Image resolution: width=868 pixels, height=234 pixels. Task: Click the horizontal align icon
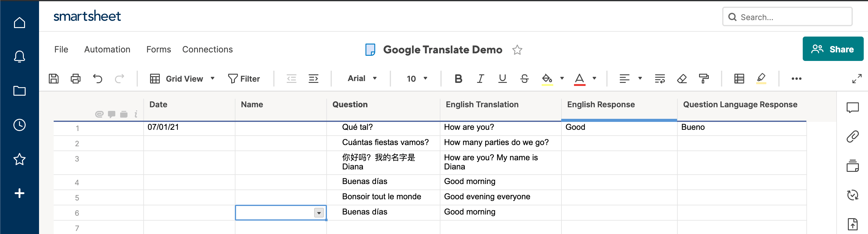point(624,79)
